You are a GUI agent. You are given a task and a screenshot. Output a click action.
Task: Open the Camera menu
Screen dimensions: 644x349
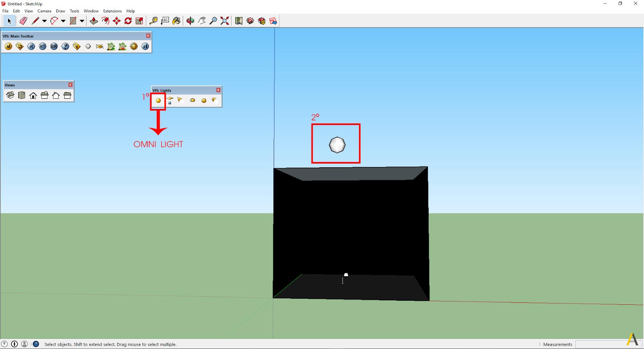(44, 11)
